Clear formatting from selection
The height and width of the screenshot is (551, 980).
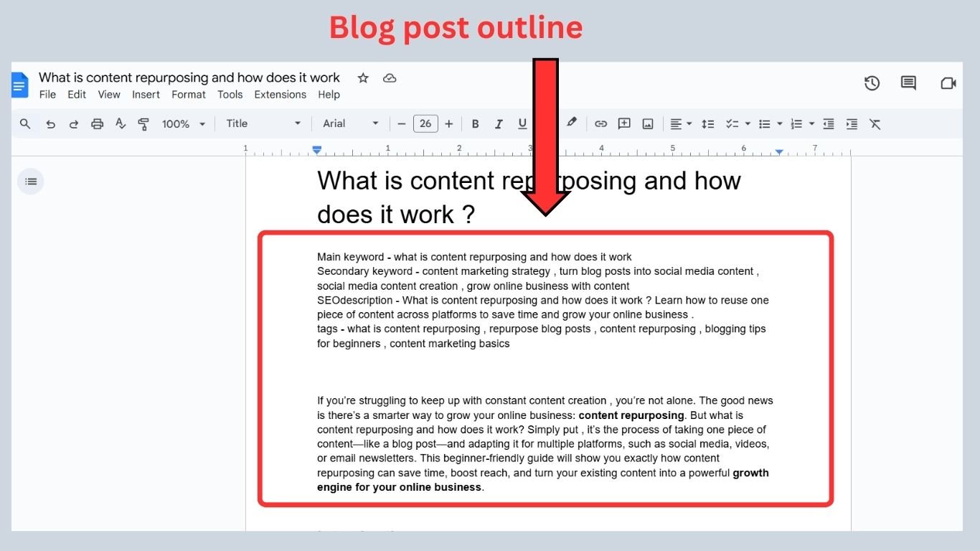point(875,124)
